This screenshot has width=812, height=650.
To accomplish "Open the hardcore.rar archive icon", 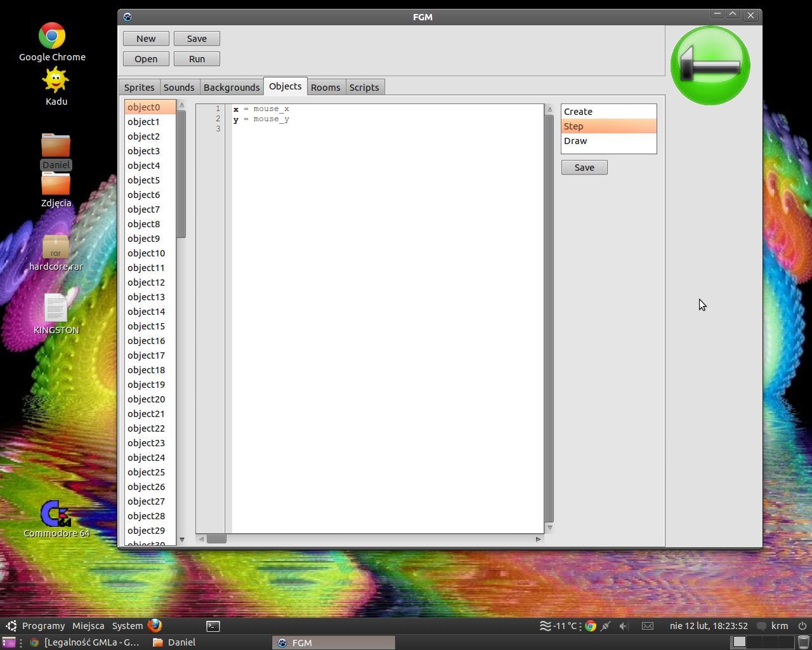I will point(56,247).
